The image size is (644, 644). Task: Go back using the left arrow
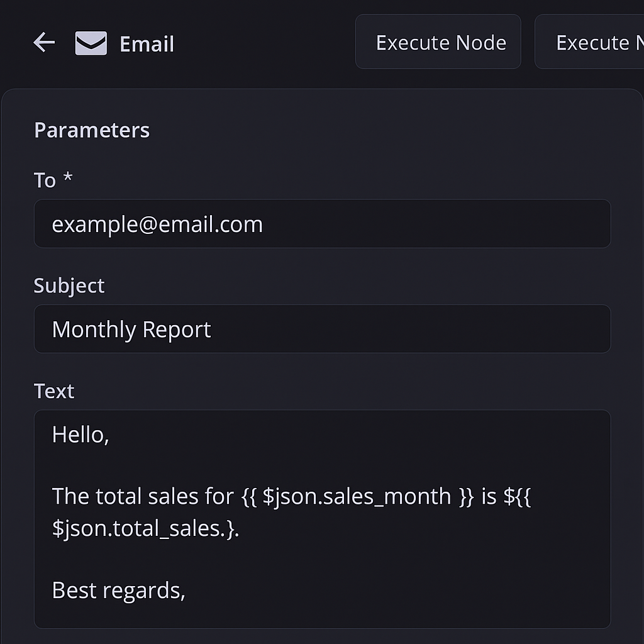tap(44, 42)
